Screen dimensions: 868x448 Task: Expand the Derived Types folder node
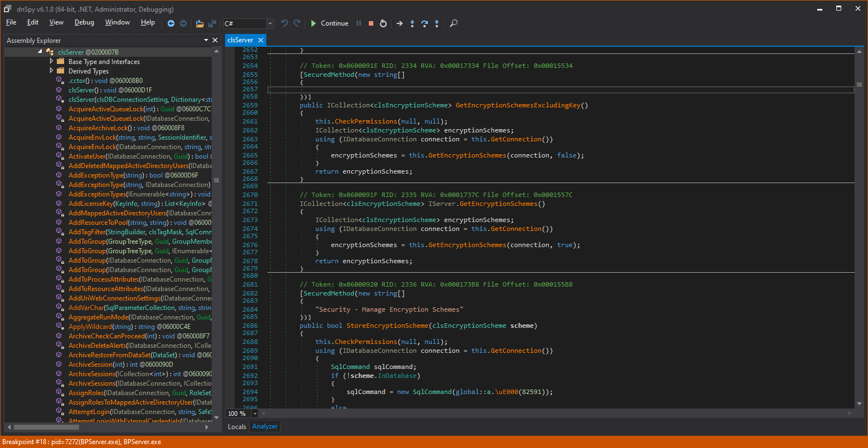(52, 71)
